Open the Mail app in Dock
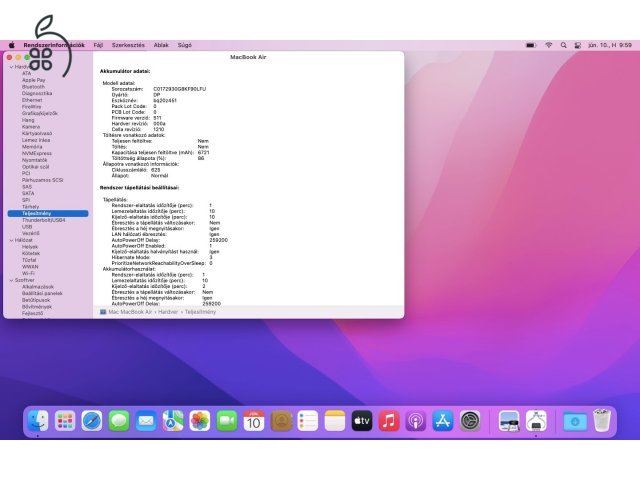The width and height of the screenshot is (640, 480). (x=146, y=421)
